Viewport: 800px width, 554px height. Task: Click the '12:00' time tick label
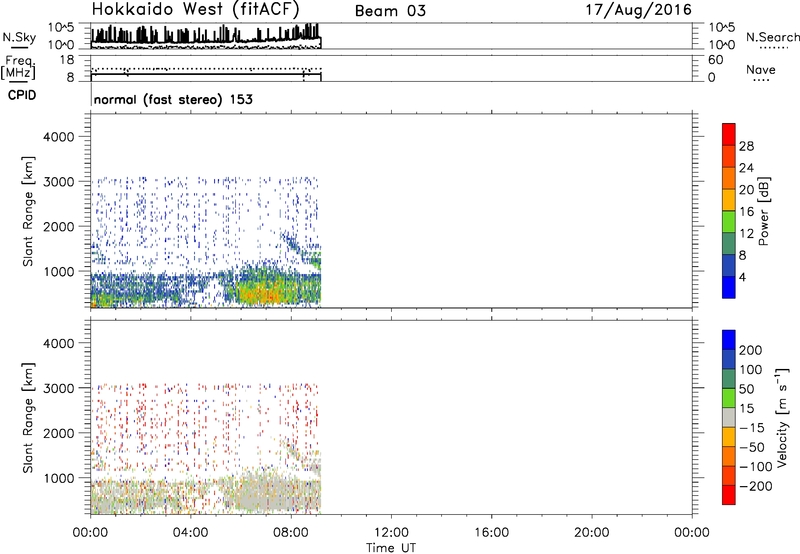(x=391, y=533)
